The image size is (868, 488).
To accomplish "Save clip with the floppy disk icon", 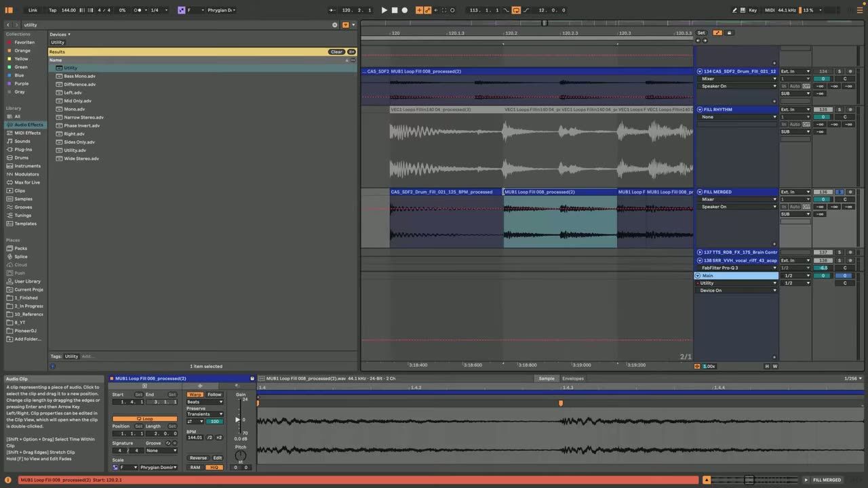I will (252, 379).
